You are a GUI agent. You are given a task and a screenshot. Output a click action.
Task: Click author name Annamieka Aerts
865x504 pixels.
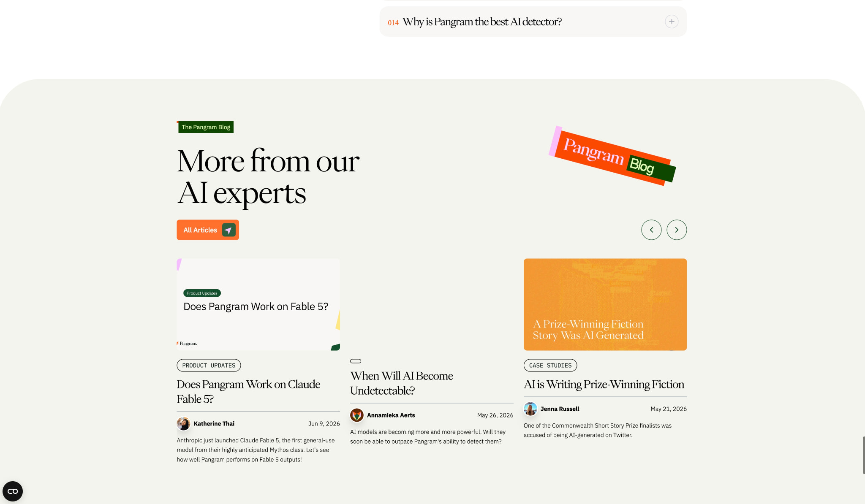click(391, 415)
